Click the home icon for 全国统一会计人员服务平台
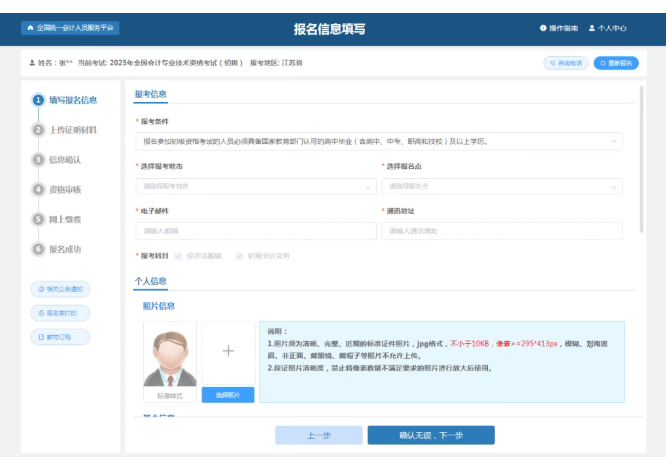The image size is (666, 464). pos(30,28)
